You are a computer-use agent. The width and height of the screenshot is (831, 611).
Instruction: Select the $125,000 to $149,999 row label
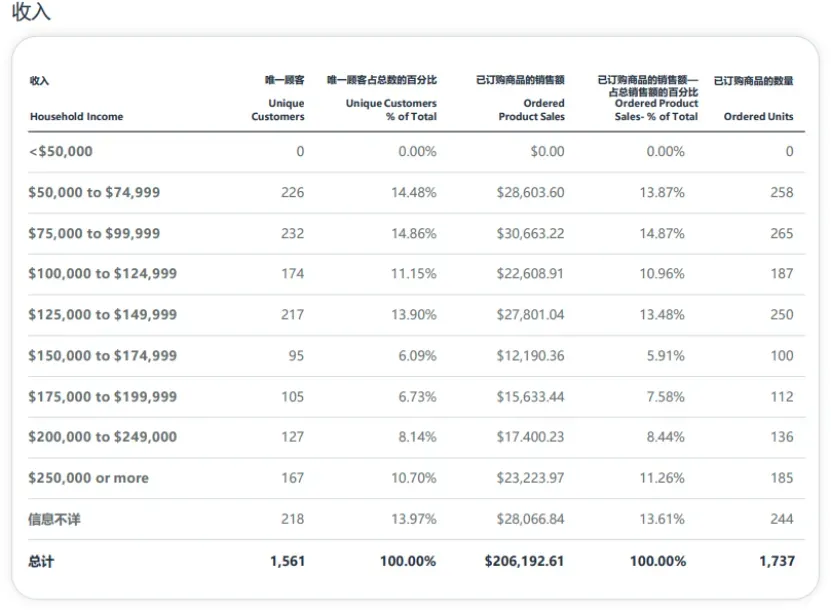tap(102, 315)
